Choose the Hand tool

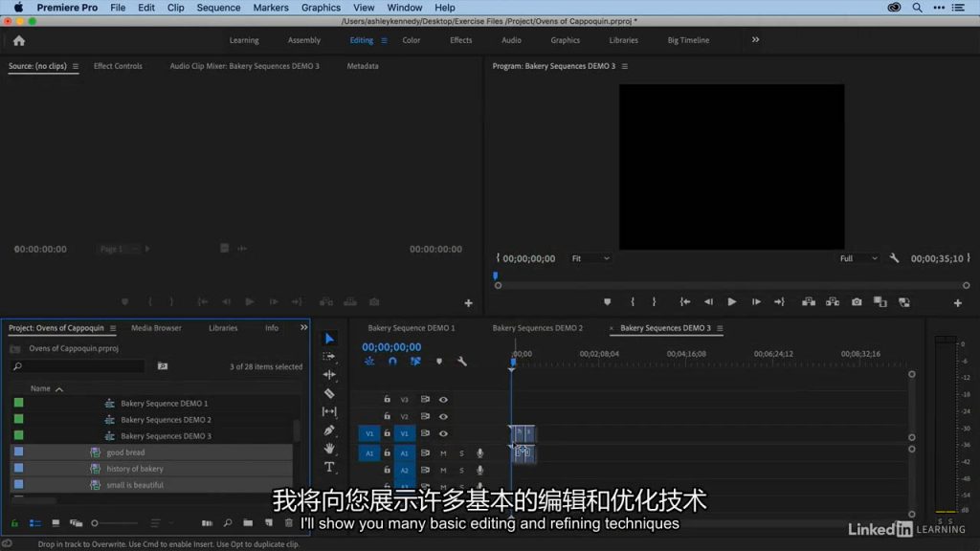pyautogui.click(x=329, y=449)
